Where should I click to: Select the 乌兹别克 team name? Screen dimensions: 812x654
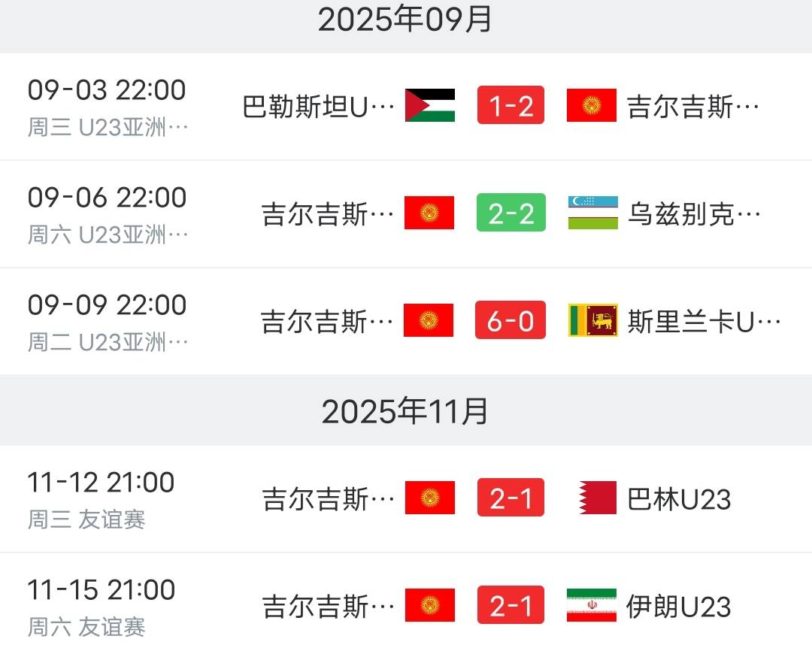click(694, 214)
